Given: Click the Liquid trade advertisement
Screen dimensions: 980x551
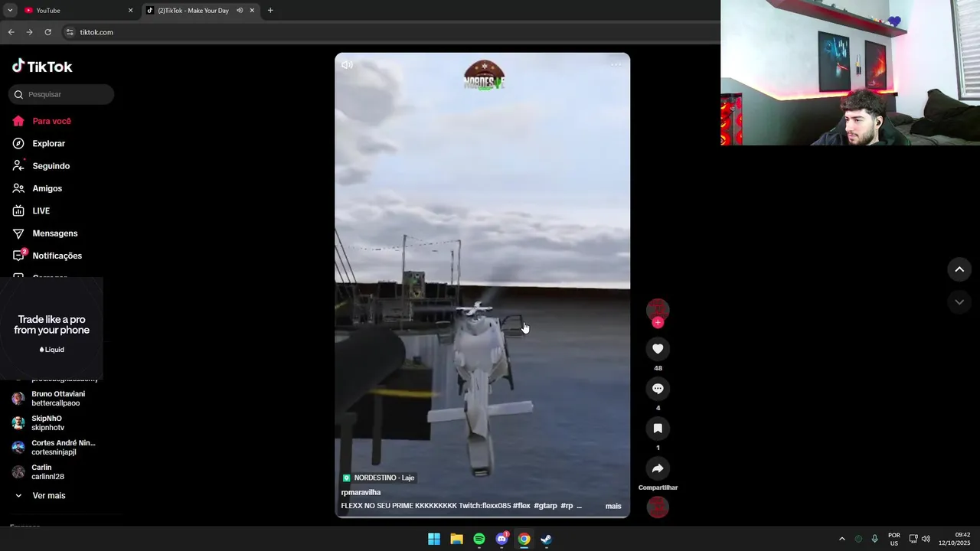Looking at the screenshot, I should pos(51,328).
